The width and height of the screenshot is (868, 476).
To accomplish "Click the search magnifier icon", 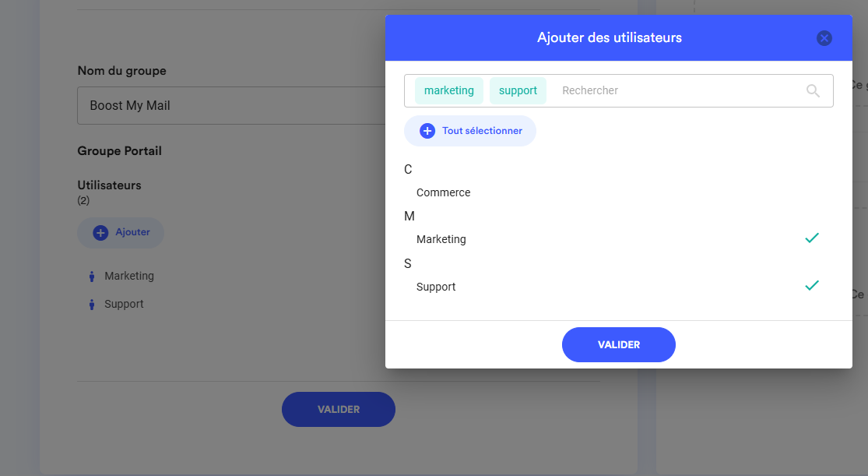I will click(x=813, y=91).
